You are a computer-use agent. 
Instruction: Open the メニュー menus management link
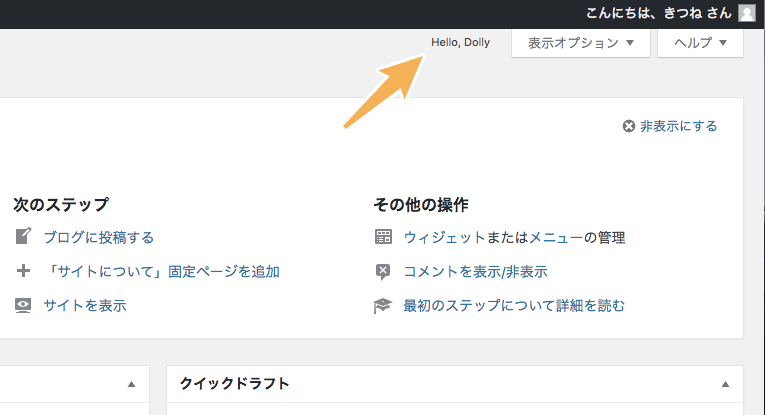(x=556, y=237)
